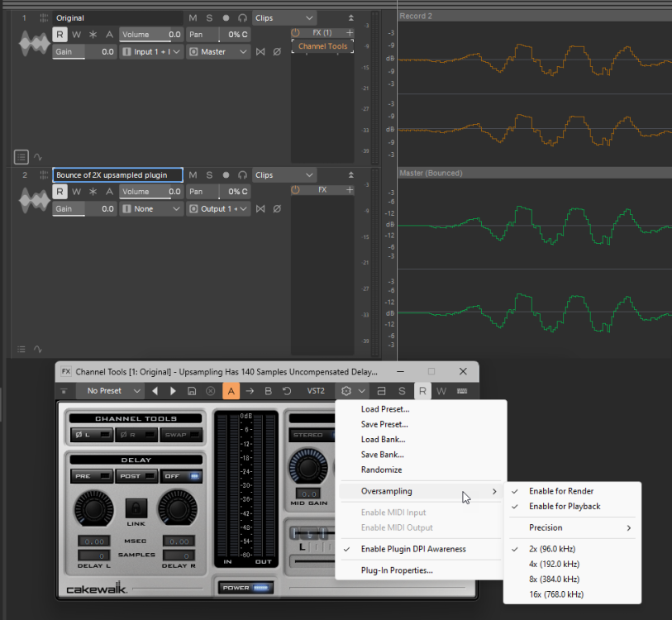The image size is (672, 620).
Task: Delete the current plugin preset
Action: click(211, 391)
